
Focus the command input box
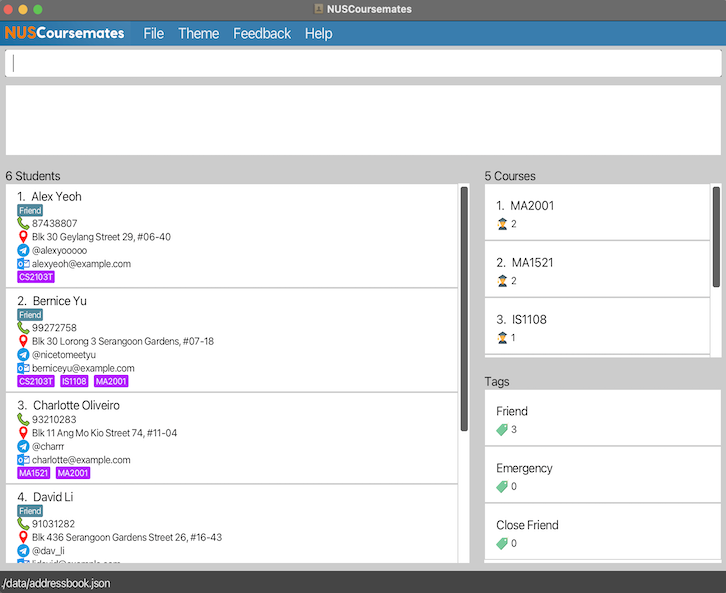coord(363,63)
